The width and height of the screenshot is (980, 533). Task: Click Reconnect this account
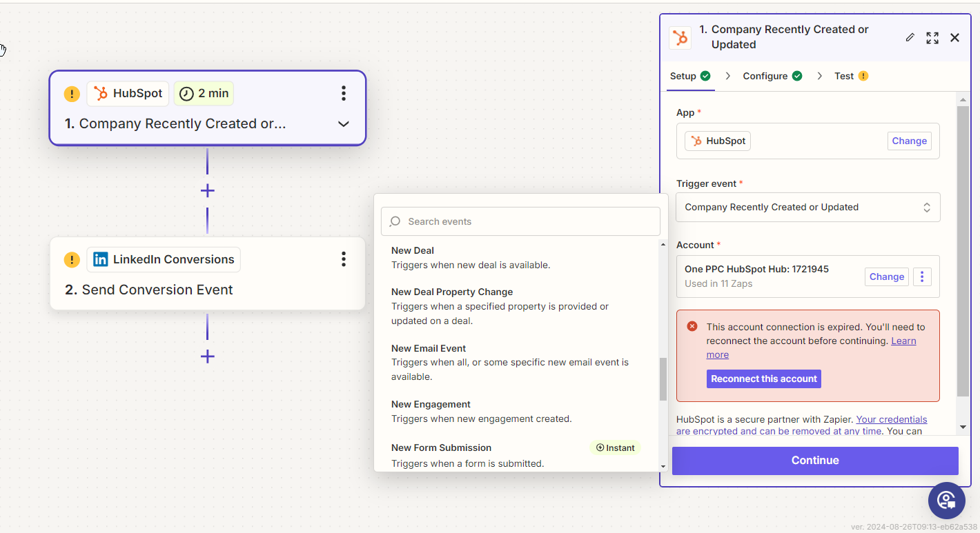click(x=764, y=379)
